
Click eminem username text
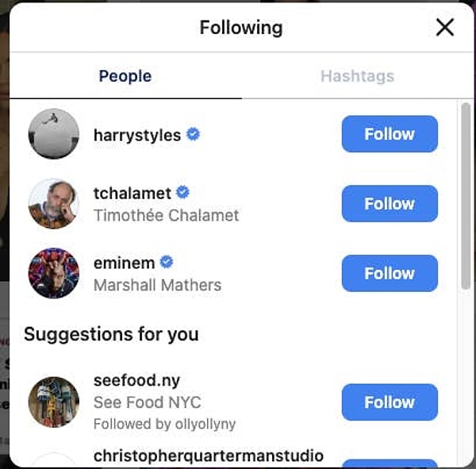(x=125, y=263)
